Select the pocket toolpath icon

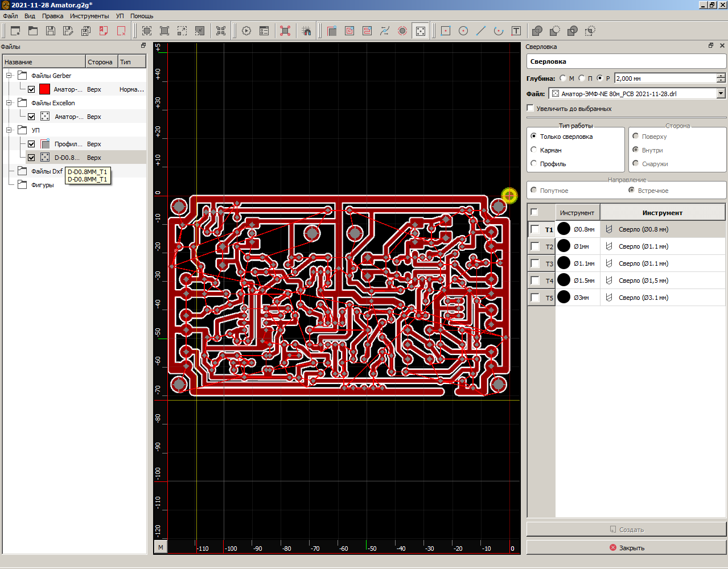point(349,31)
